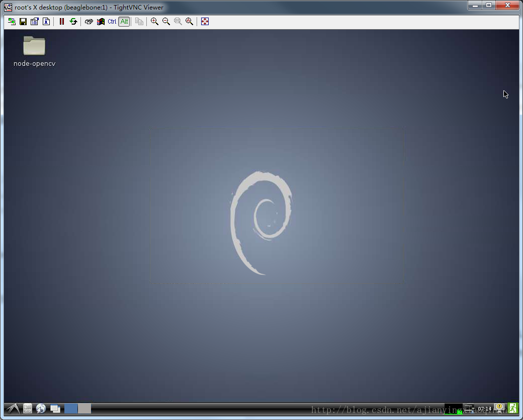Open the Connection options icon
Screen dimensions: 523x420
(x=35, y=22)
